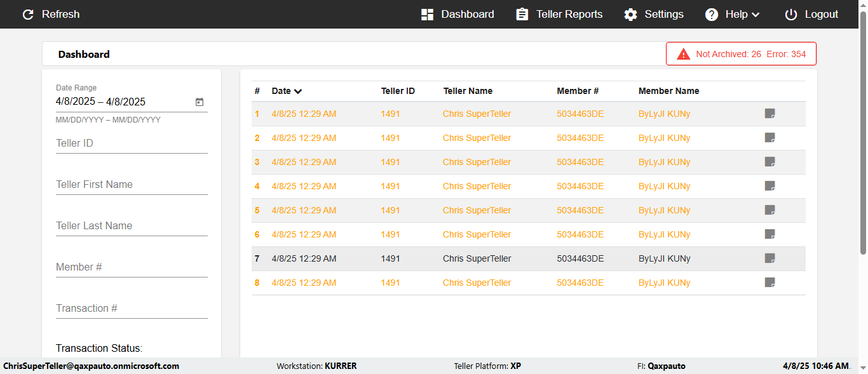The width and height of the screenshot is (868, 374).
Task: Click the Logout power icon
Action: click(x=790, y=15)
